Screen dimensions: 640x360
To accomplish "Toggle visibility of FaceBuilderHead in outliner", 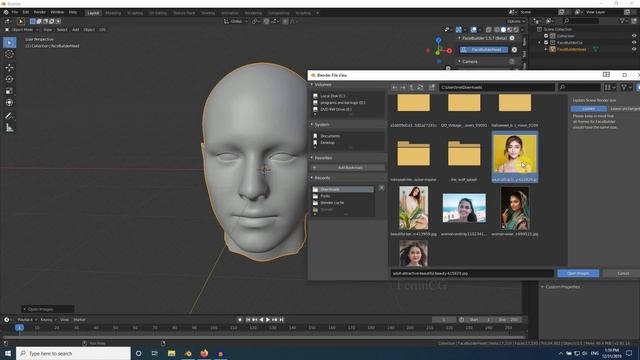I will click(x=634, y=49).
